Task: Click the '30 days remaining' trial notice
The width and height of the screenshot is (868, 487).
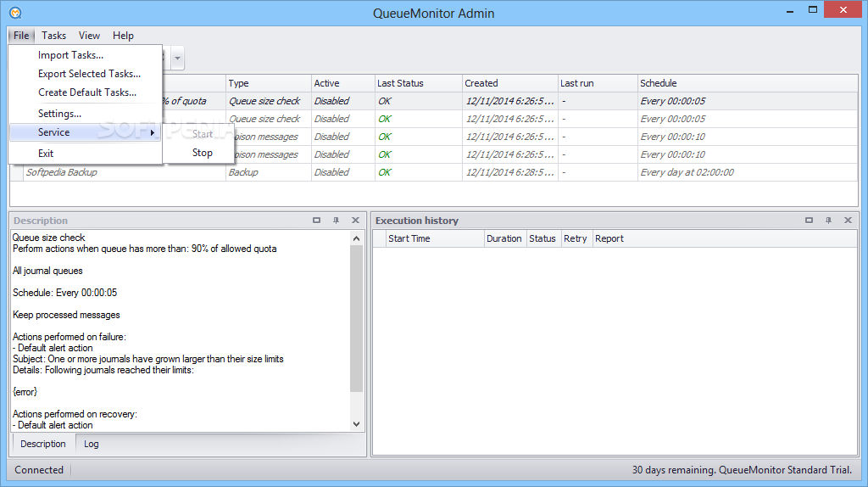Action: click(742, 470)
